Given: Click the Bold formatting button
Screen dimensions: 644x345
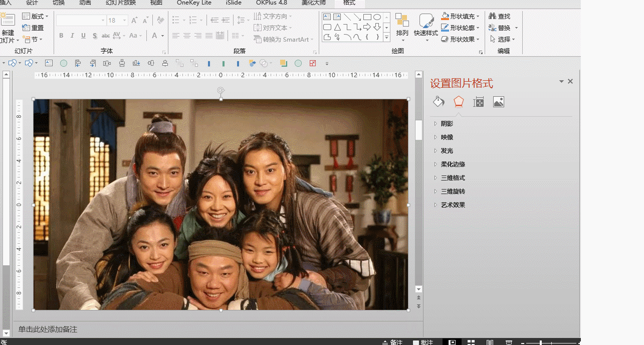Looking at the screenshot, I should [61, 36].
